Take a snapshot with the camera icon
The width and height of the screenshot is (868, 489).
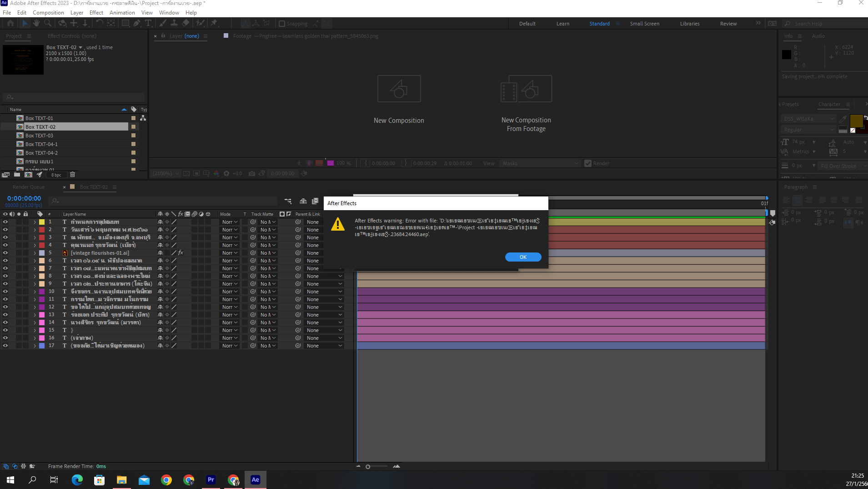point(252,173)
